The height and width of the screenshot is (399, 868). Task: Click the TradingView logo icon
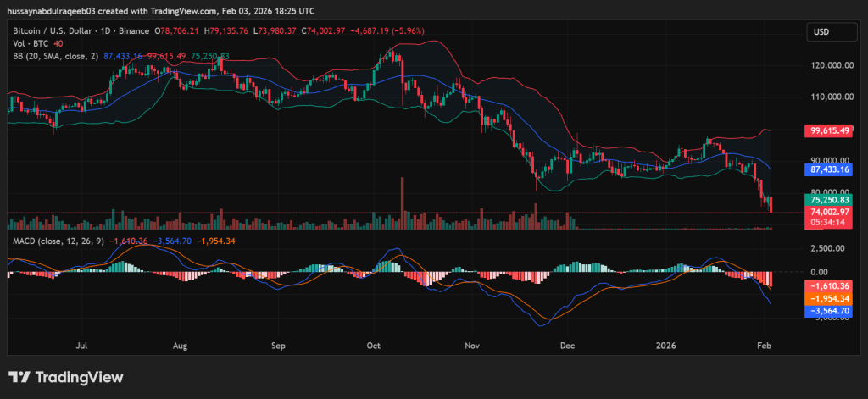(x=20, y=377)
